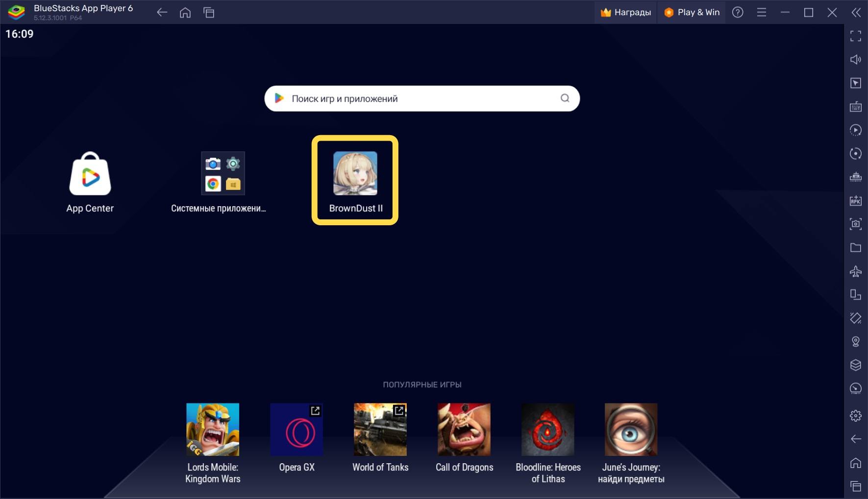
Task: Open settings gear in sidebar
Action: click(x=856, y=416)
